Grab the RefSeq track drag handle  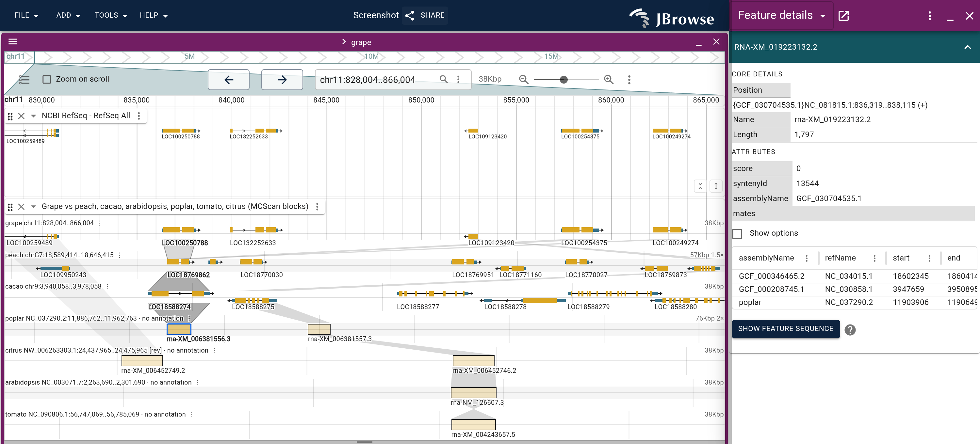click(10, 116)
